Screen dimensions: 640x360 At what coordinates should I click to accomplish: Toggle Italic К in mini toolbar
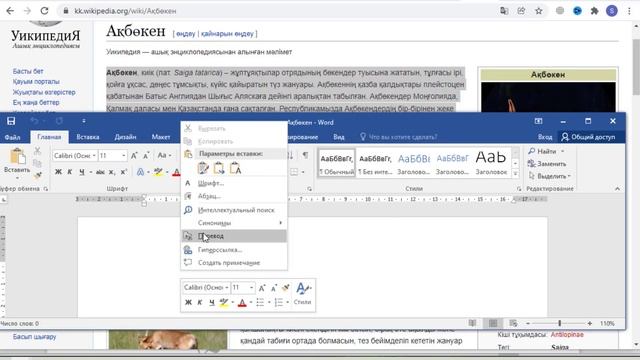point(200,302)
